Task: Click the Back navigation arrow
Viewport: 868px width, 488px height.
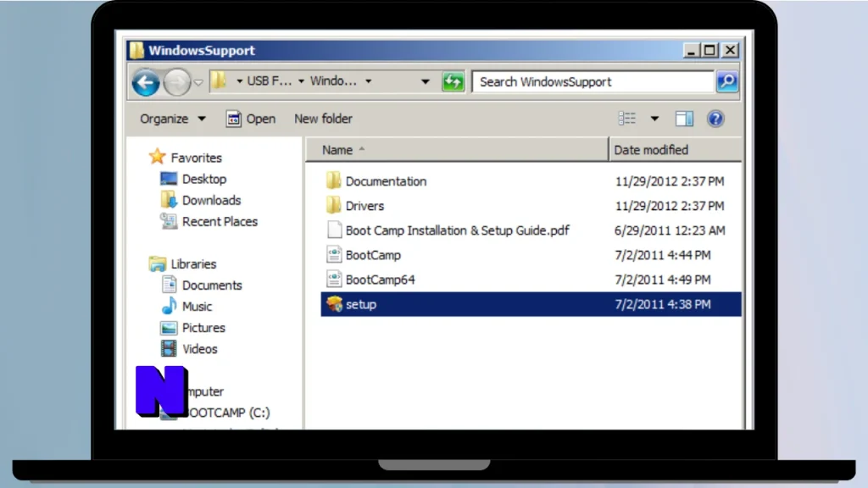Action: [x=146, y=82]
